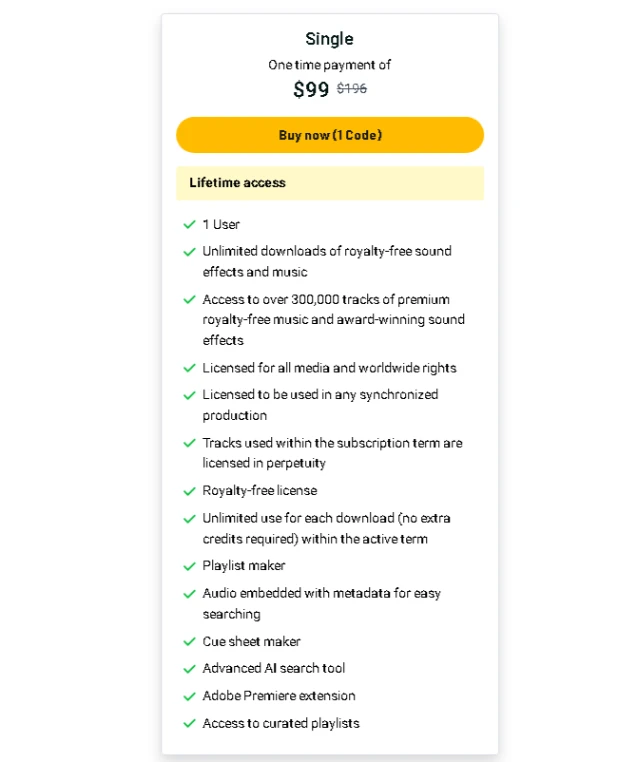Screen dimensions: 618x762
Task: Click checkmark next to Adobe Premiere extension
Action: pyautogui.click(x=189, y=696)
